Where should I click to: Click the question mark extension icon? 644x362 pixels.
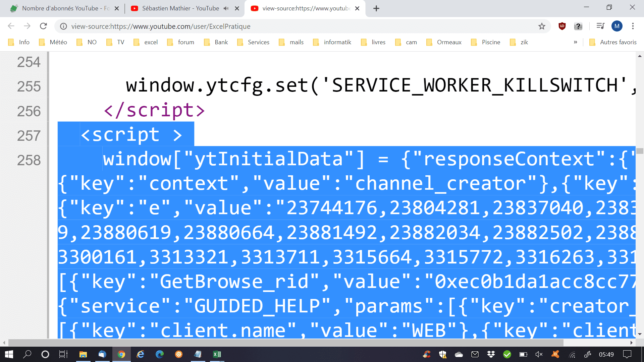[578, 26]
